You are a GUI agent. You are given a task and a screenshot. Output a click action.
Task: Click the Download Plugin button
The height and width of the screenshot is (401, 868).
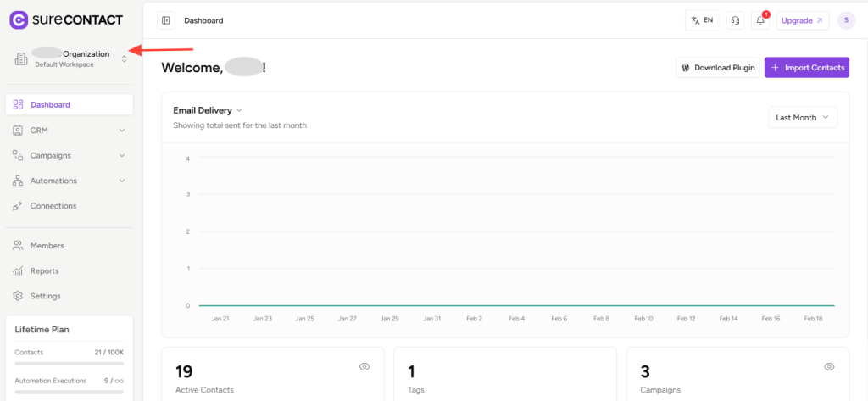717,68
